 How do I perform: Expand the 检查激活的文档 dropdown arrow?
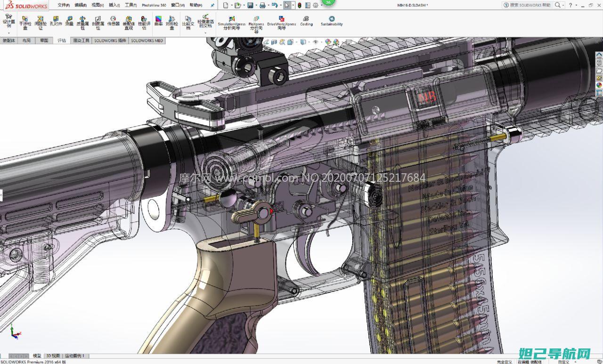[x=205, y=32]
